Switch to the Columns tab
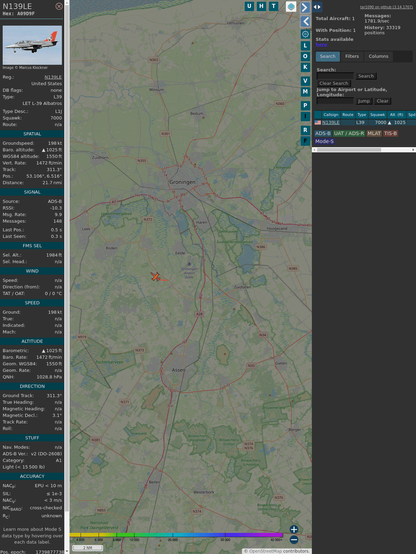416x554 pixels. (378, 56)
